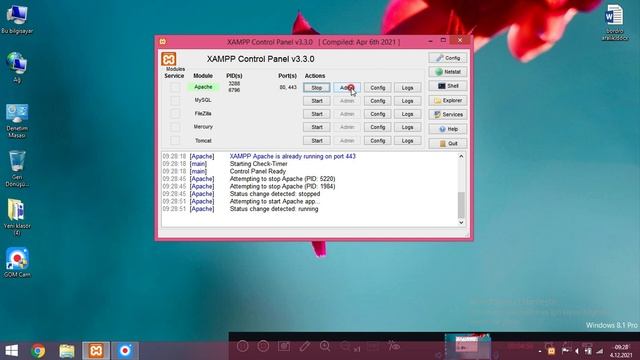Select Denetim Masası desktop shortcut
Image resolution: width=640 pixels, height=360 pixels.
(x=17, y=121)
